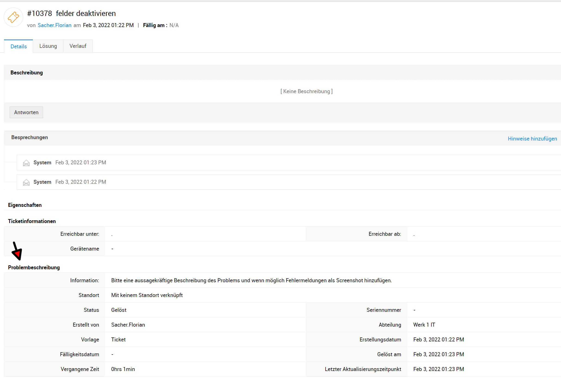Click the ticket title felder deaktivieren
This screenshot has width=561, height=392.
(86, 13)
